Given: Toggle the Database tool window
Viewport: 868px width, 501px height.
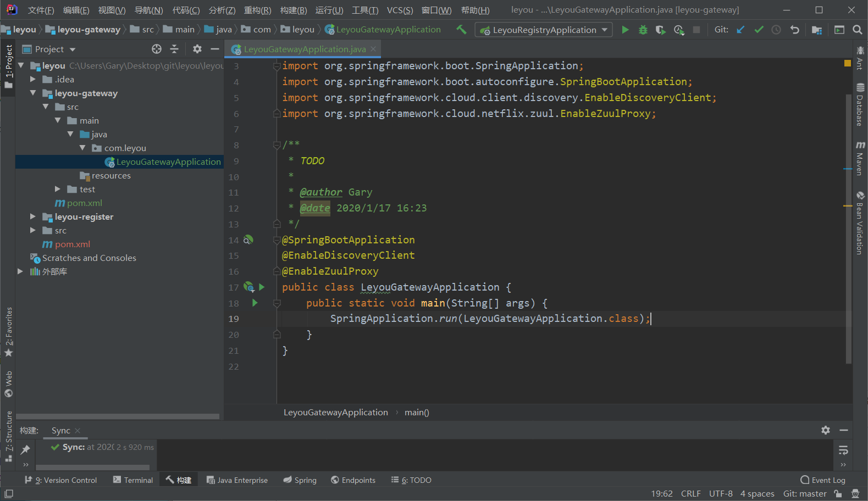Looking at the screenshot, I should (x=860, y=104).
